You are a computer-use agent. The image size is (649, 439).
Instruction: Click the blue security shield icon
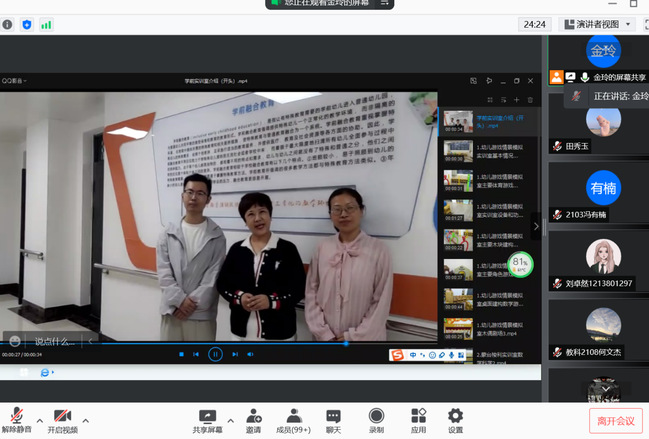27,24
